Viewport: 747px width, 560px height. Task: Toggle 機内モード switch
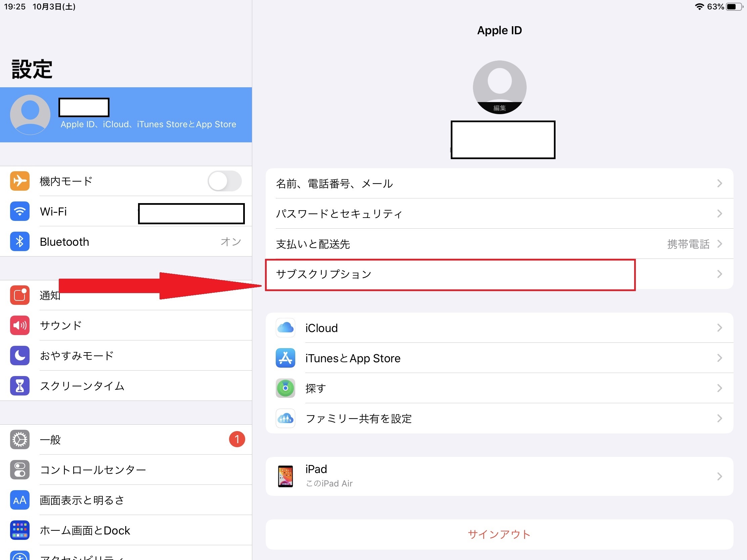pyautogui.click(x=225, y=181)
